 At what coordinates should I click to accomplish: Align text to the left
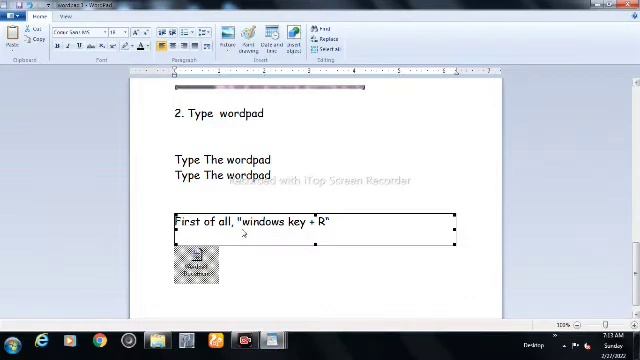(x=162, y=46)
